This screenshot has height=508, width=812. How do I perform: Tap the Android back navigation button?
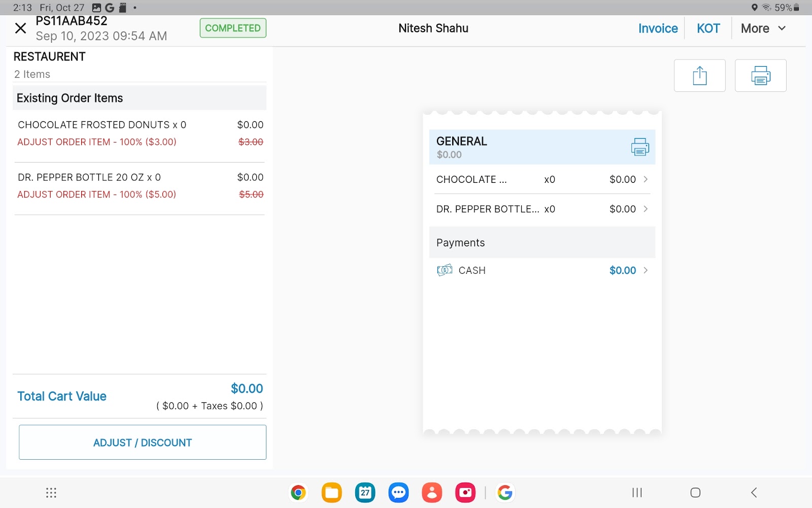[x=754, y=492]
